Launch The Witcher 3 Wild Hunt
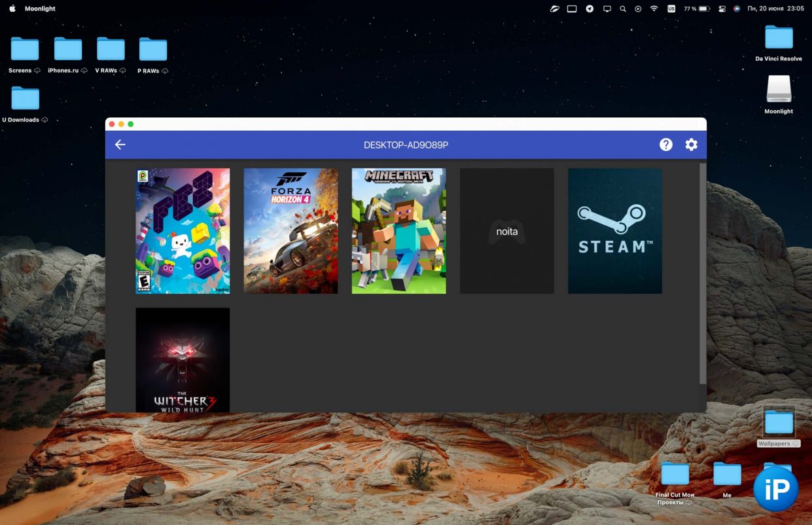812x525 pixels. point(183,360)
